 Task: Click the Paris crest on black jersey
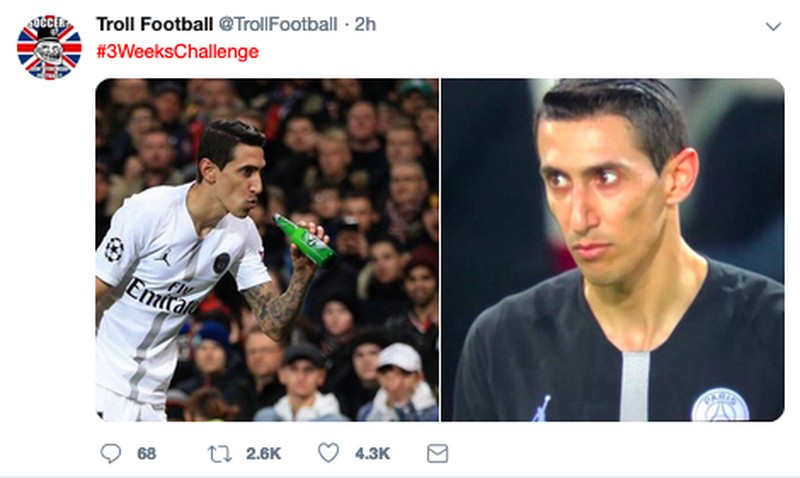point(720,405)
